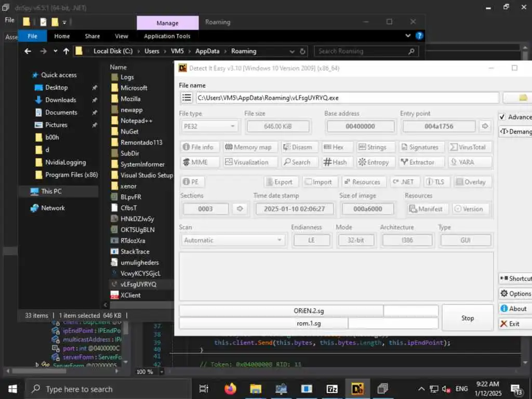Image resolution: width=532 pixels, height=399 pixels.
Task: Select the Manage tab in Explorer
Action: click(168, 23)
